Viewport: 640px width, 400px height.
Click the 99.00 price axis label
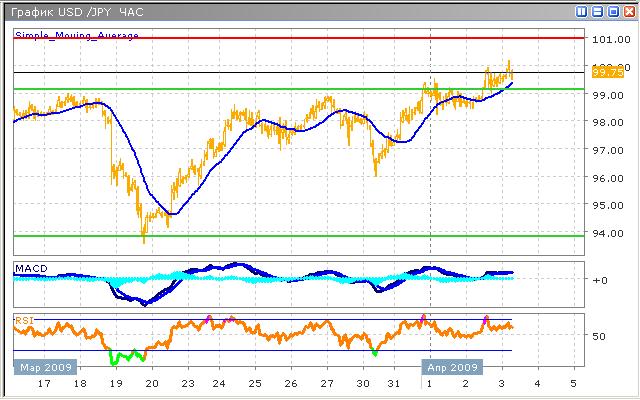[x=608, y=95]
